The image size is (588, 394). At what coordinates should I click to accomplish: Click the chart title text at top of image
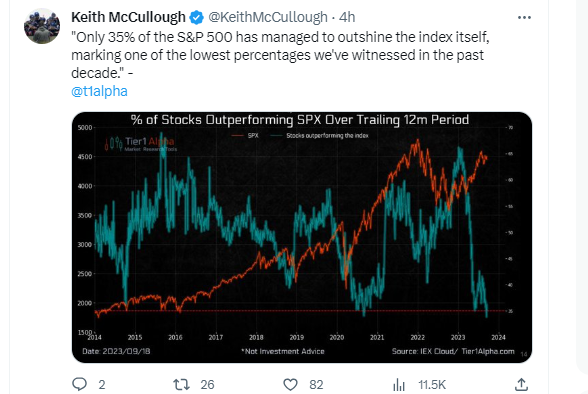click(300, 120)
